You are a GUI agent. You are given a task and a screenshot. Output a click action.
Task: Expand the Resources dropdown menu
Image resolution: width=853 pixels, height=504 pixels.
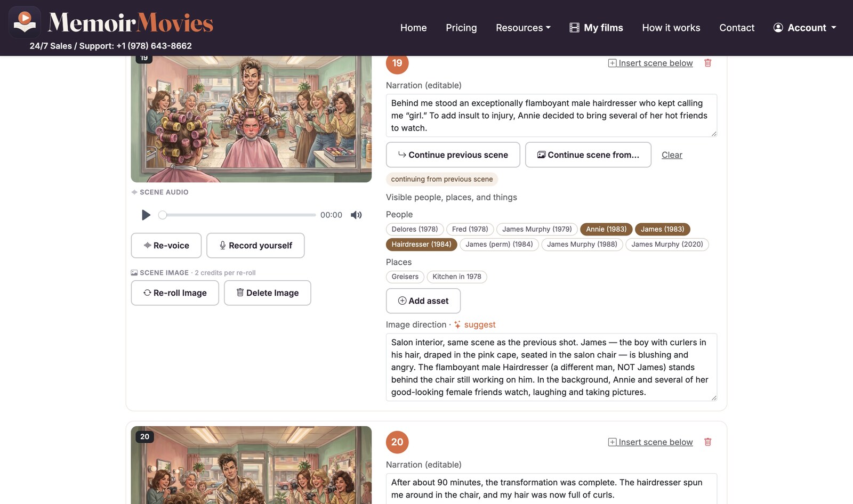(523, 28)
